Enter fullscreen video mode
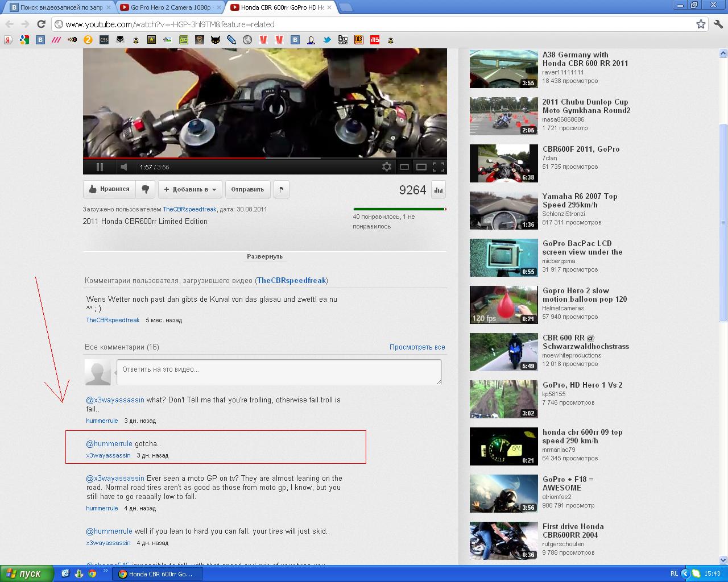Image resolution: width=728 pixels, height=582 pixels. click(x=439, y=167)
